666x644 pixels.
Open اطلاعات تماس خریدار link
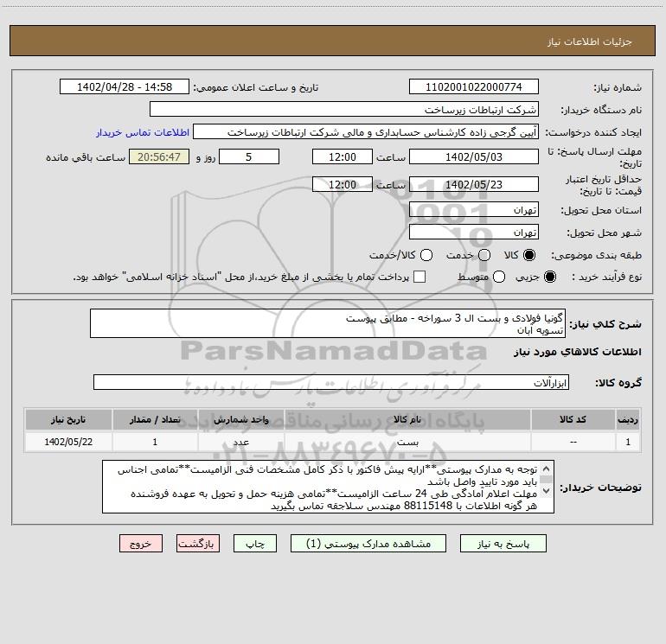(143, 132)
